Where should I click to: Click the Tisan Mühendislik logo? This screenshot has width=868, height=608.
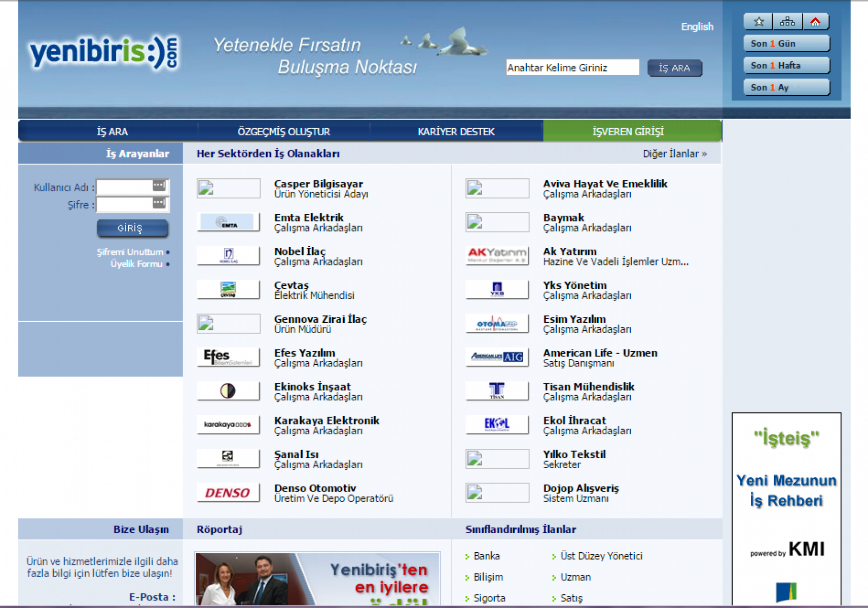pyautogui.click(x=497, y=391)
